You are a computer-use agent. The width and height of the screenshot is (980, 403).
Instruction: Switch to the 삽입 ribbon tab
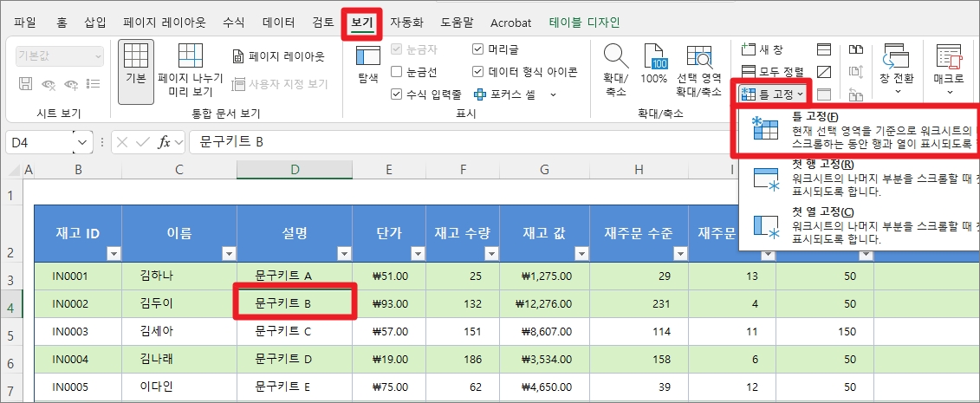[x=95, y=23]
